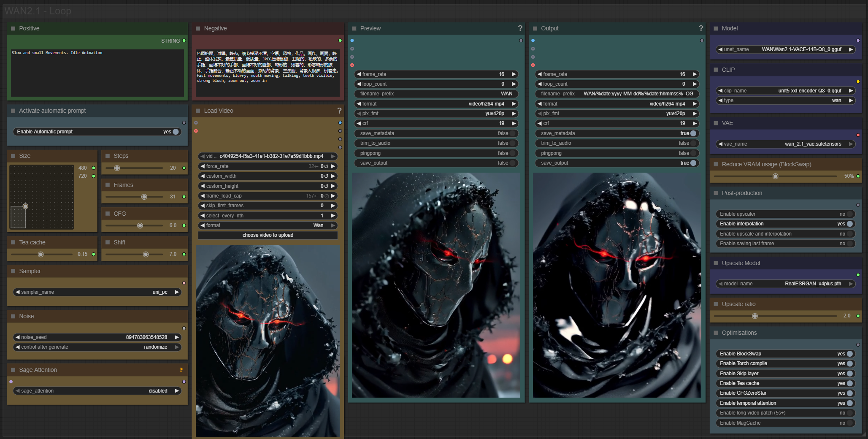The image size is (868, 439).
Task: Click the Load Video node help icon
Action: [339, 111]
